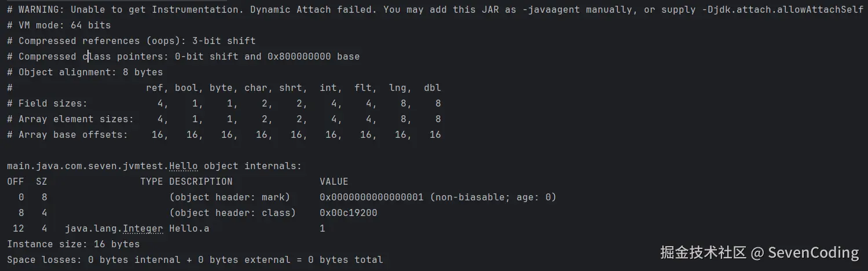Click the "(object header: class)" entry
868x271 pixels.
pos(232,213)
